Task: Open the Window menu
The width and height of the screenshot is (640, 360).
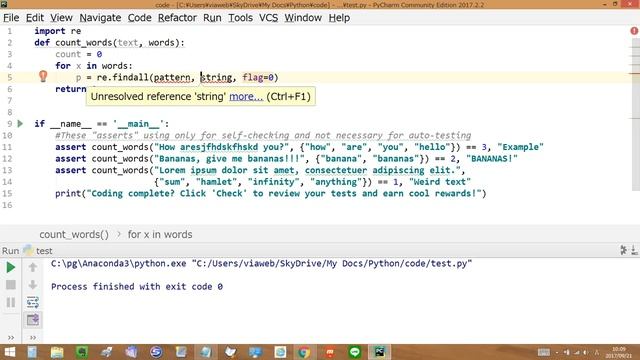Action: [x=303, y=18]
